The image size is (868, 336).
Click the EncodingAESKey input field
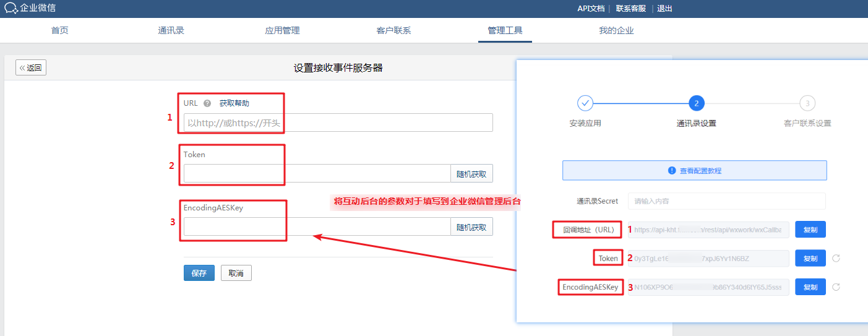click(x=317, y=226)
